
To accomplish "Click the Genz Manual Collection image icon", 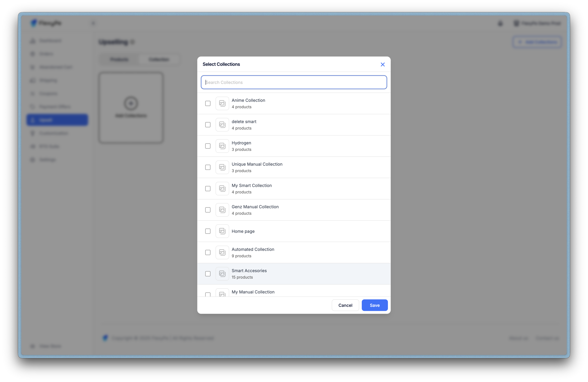I will click(222, 210).
